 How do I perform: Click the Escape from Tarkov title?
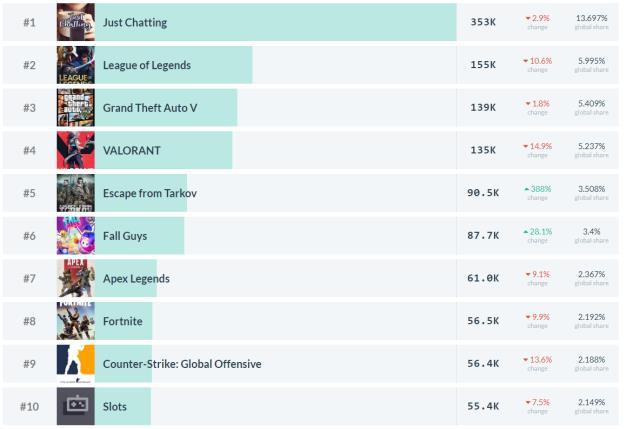(x=150, y=193)
